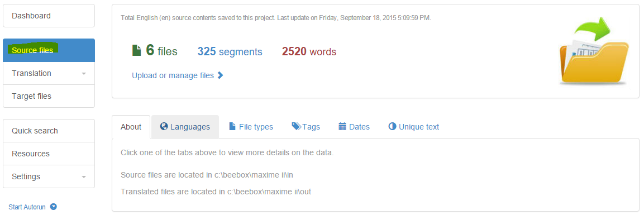Open the Translation sidebar item
644x215 pixels.
click(49, 74)
